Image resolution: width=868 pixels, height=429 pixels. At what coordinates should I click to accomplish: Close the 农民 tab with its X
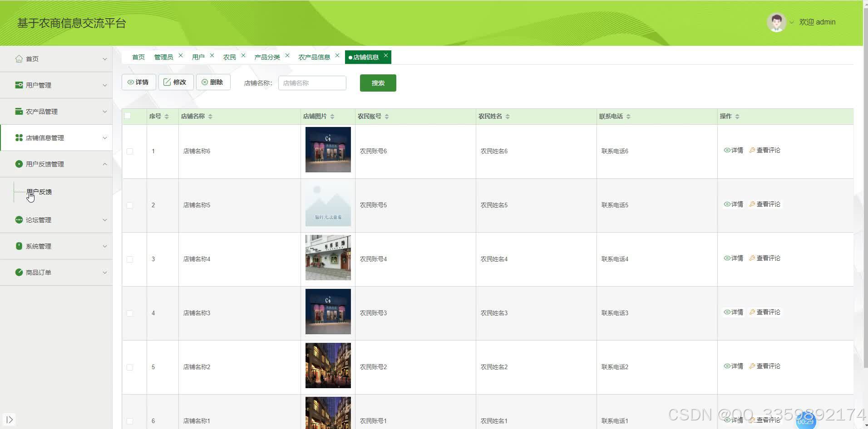point(243,55)
